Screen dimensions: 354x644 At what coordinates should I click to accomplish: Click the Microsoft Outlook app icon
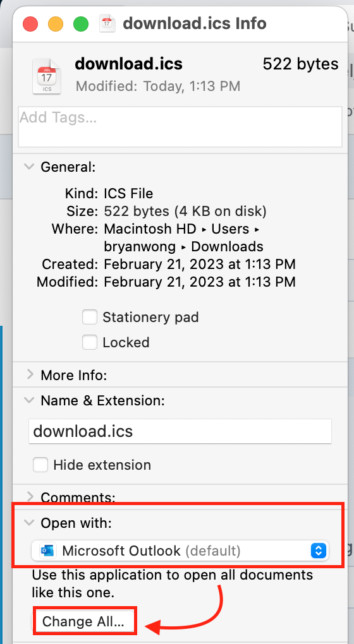click(x=47, y=551)
